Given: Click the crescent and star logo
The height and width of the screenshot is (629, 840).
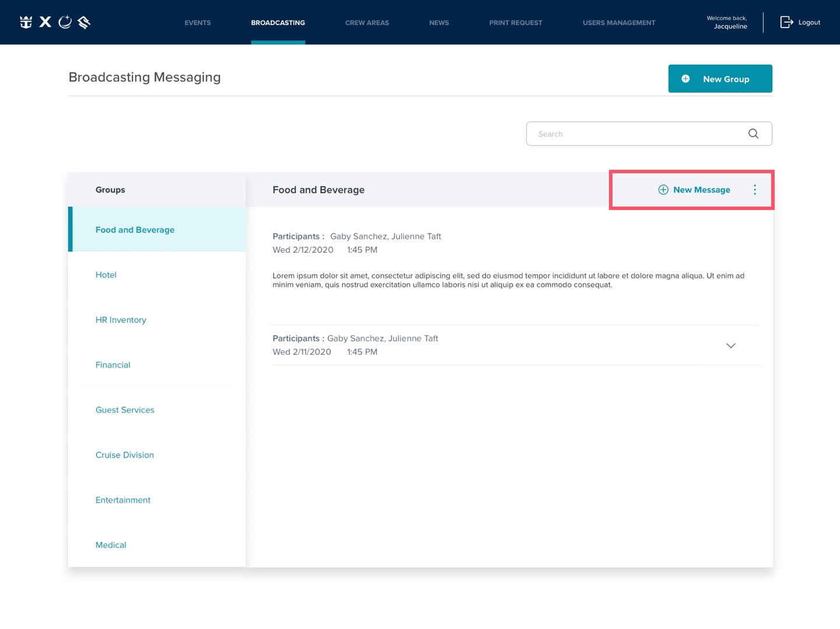Looking at the screenshot, I should click(x=65, y=22).
